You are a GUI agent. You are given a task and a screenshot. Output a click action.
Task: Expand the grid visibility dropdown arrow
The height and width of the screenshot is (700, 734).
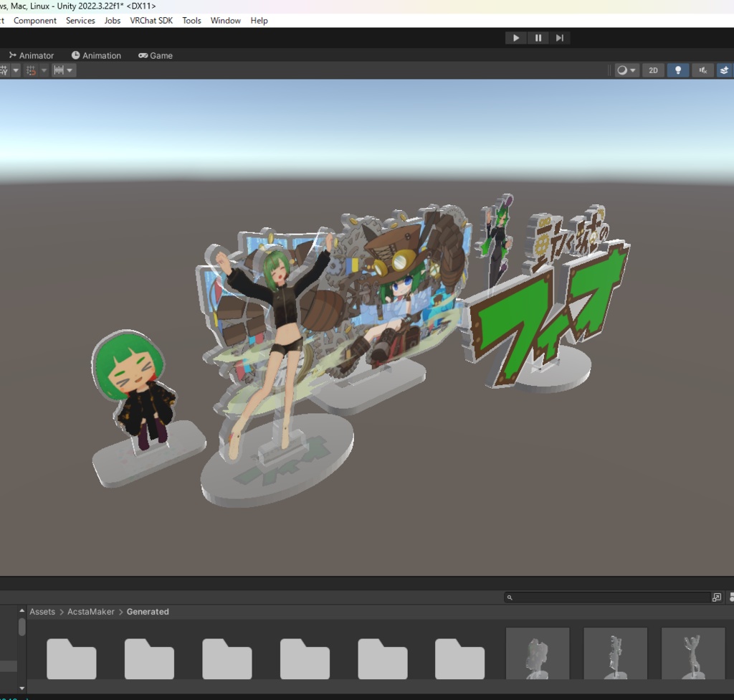(16, 70)
